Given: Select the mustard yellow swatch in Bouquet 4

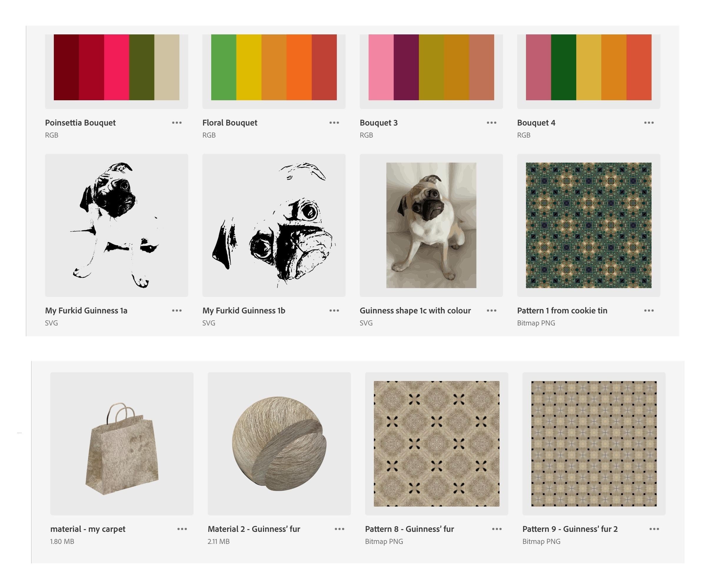Looking at the screenshot, I should tap(589, 67).
